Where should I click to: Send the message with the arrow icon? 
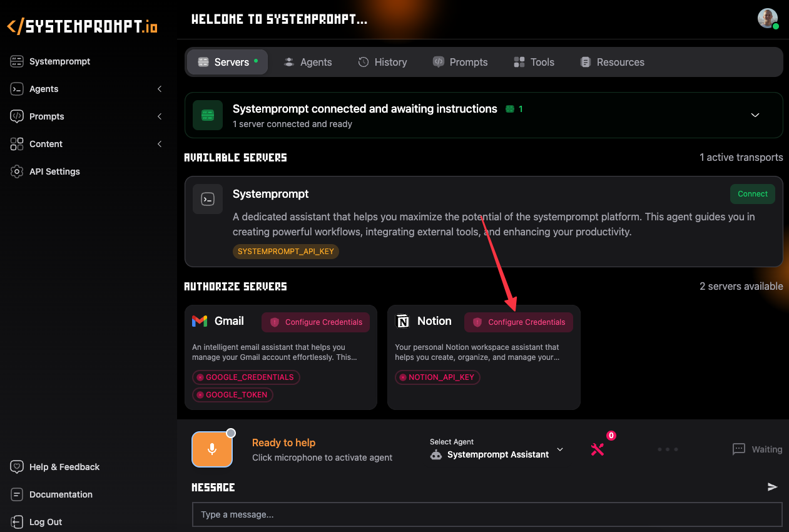coord(773,487)
